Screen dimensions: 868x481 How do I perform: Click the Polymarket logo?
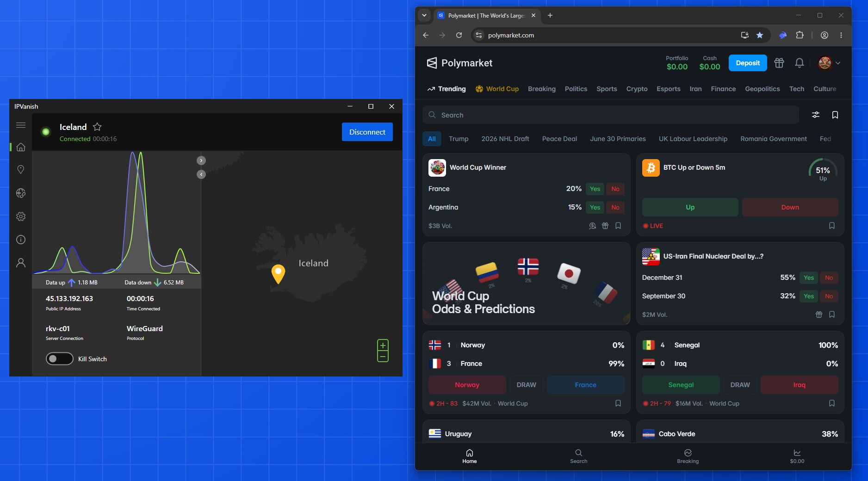(459, 63)
